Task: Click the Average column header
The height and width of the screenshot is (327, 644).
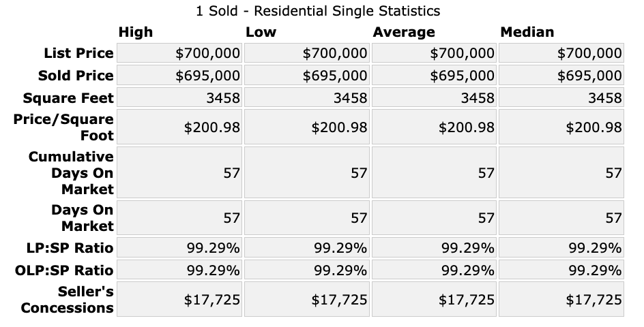Action: pos(403,32)
